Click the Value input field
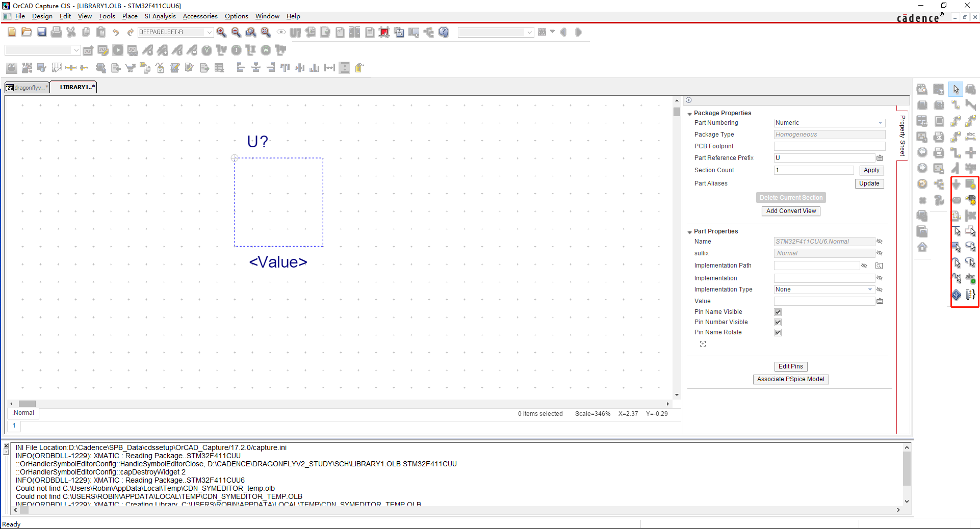Screen dimensions: 980x529 tap(823, 301)
